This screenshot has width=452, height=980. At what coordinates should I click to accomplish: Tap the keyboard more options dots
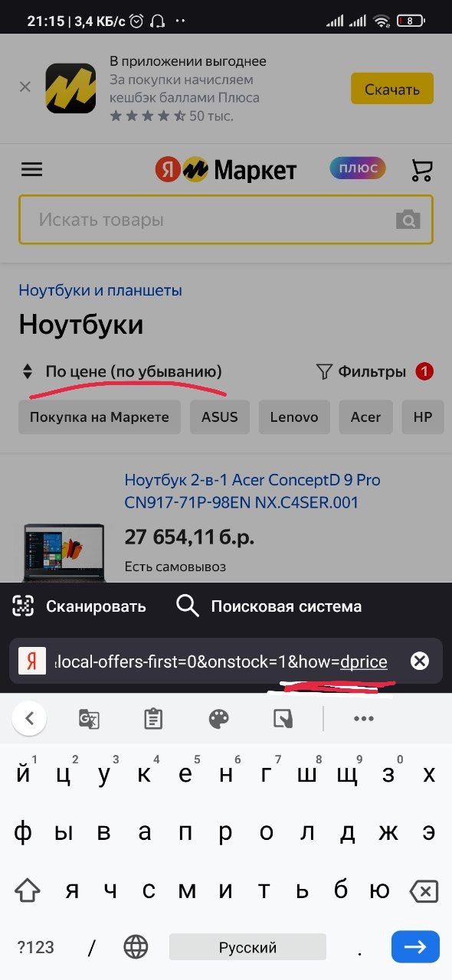point(363,719)
